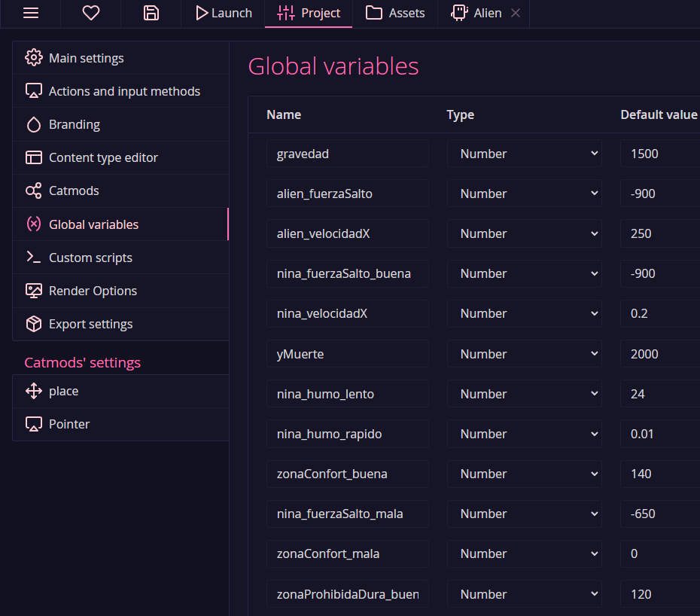Open type dropdown for nina_humo_rapido
Screen dimensions: 700x616
coord(524,434)
